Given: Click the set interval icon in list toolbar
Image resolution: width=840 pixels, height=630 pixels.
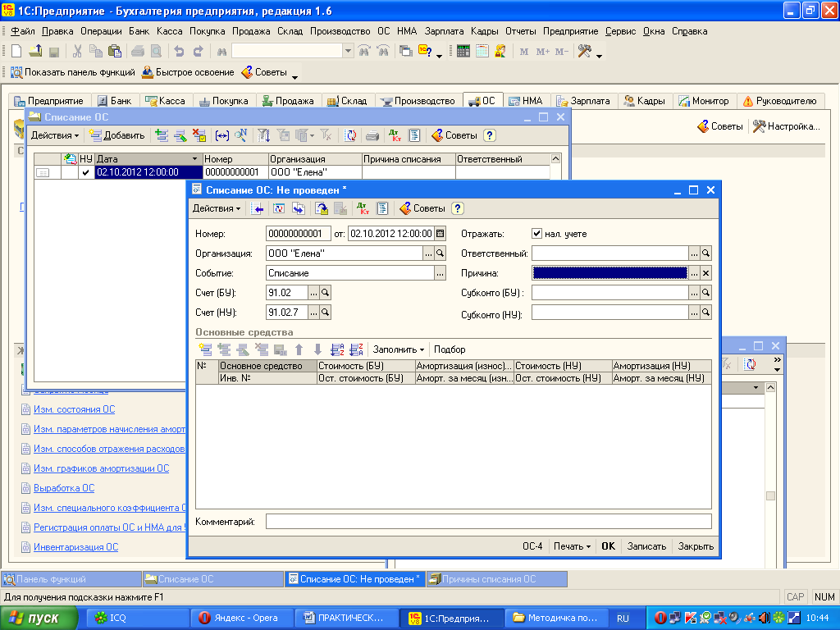Looking at the screenshot, I should 221,135.
